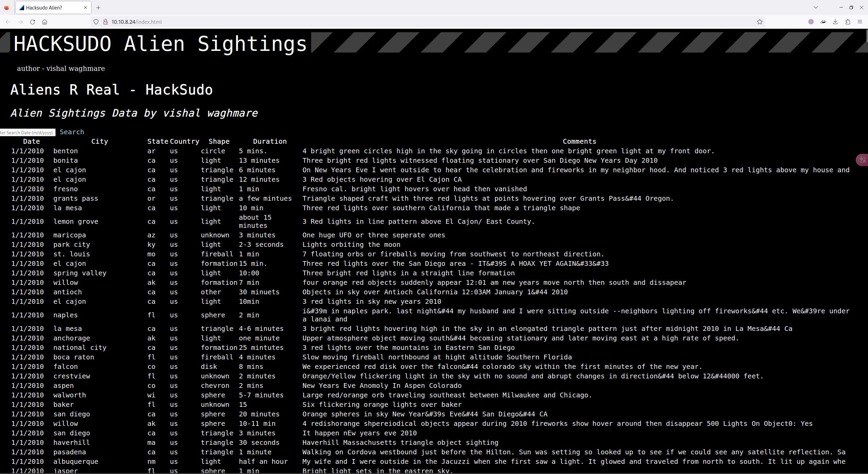Open the downloads panel

click(835, 22)
